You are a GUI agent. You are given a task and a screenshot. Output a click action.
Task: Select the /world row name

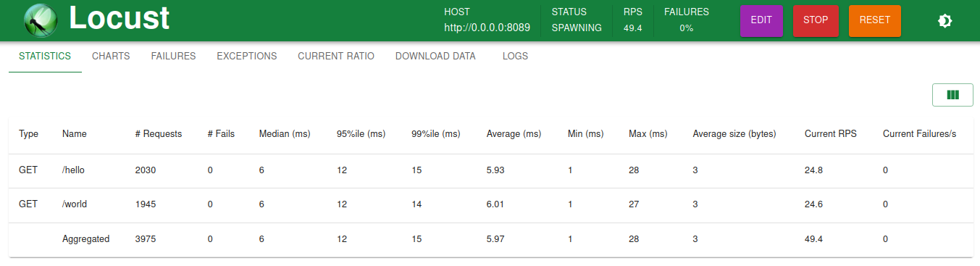pyautogui.click(x=75, y=204)
